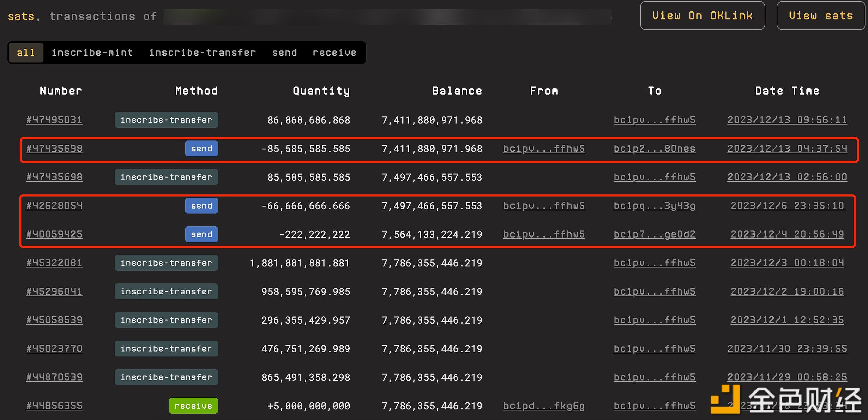Screen dimensions: 868x420
Task: Open recipient address bc1p2...80nes
Action: click(x=655, y=149)
